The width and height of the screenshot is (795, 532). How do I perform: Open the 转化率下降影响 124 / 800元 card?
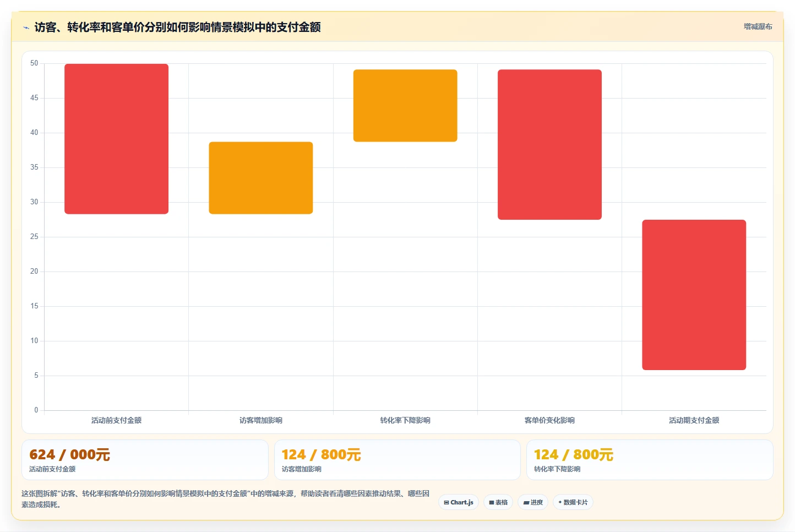(x=650, y=460)
